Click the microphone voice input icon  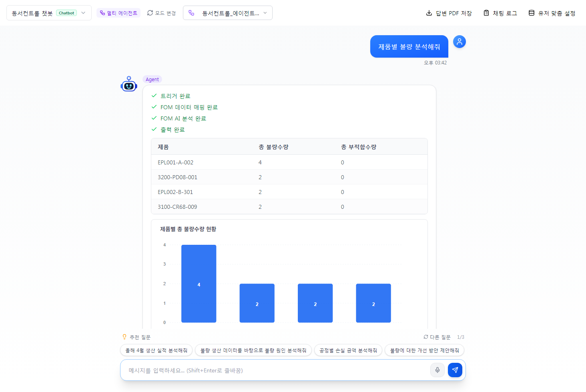coord(437,370)
